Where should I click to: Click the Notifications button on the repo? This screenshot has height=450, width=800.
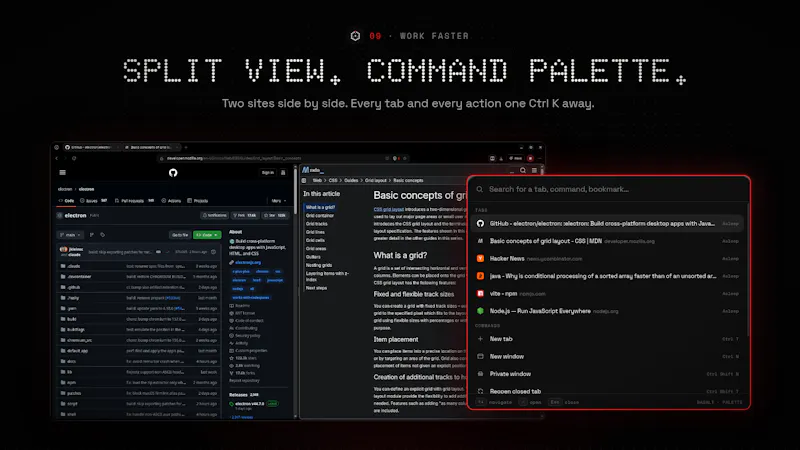click(214, 215)
